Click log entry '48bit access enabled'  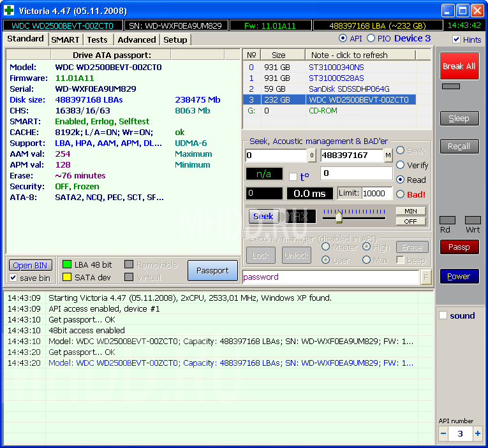coord(87,330)
